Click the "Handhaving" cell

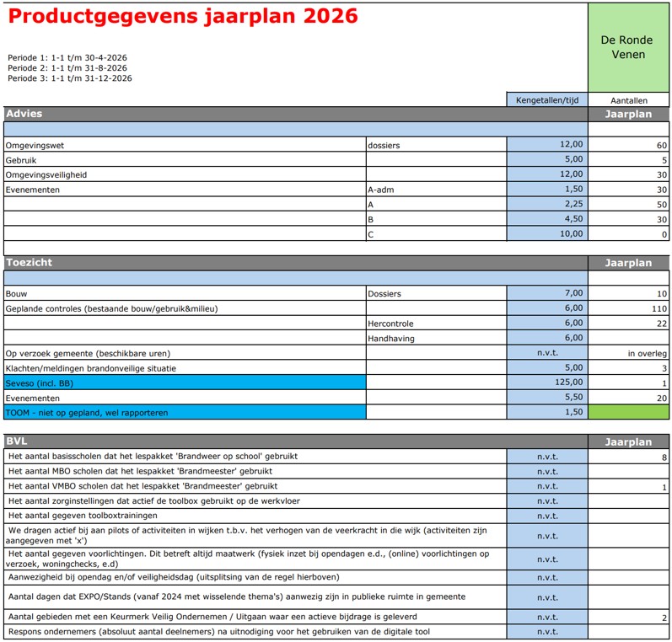(x=391, y=338)
